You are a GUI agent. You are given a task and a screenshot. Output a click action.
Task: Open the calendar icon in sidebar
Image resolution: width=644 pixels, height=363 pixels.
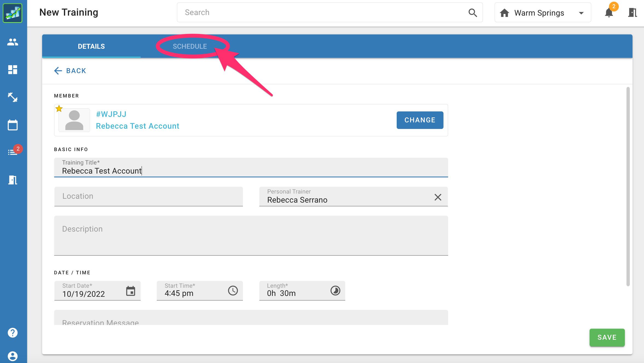coord(13,125)
